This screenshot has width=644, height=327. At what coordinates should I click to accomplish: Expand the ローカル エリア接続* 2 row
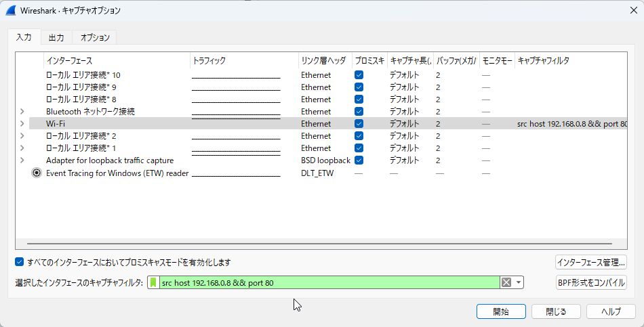(22, 136)
